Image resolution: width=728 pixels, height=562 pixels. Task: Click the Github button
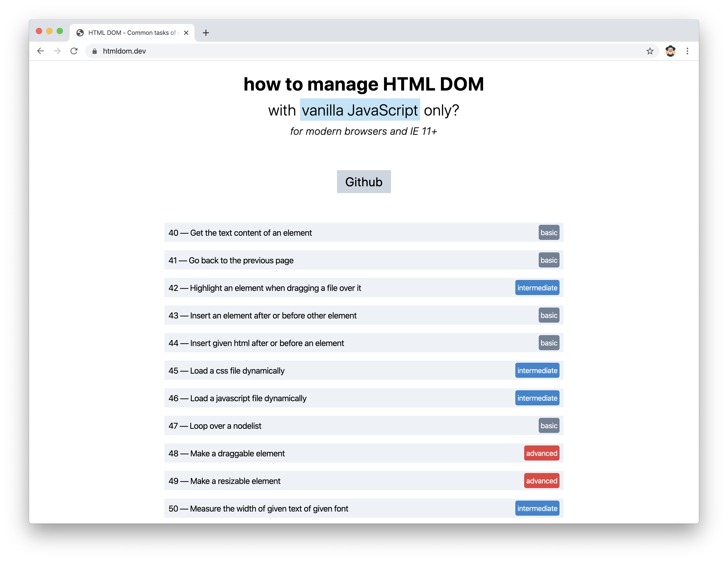coord(363,181)
